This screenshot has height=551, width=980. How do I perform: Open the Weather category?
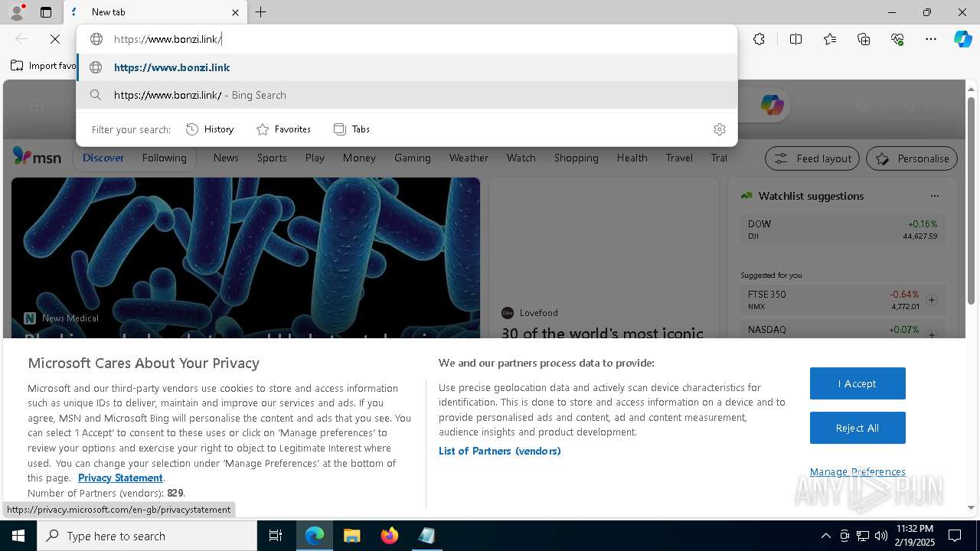[469, 158]
